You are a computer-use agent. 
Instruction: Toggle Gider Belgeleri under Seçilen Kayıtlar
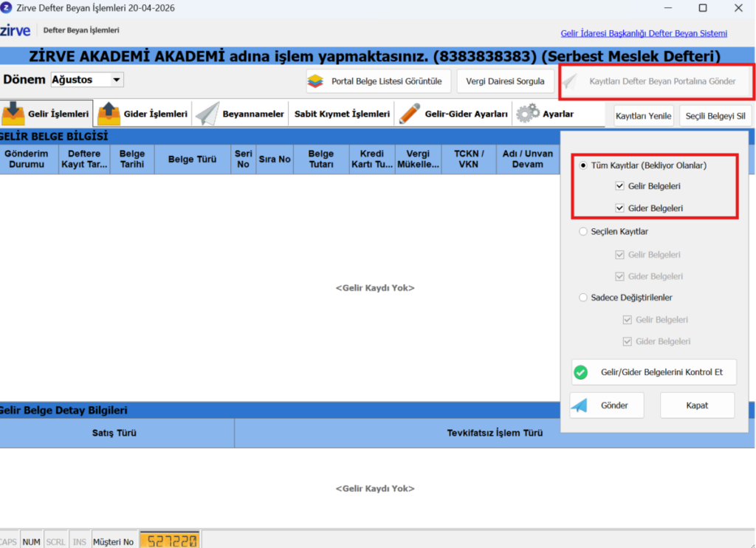coord(619,276)
